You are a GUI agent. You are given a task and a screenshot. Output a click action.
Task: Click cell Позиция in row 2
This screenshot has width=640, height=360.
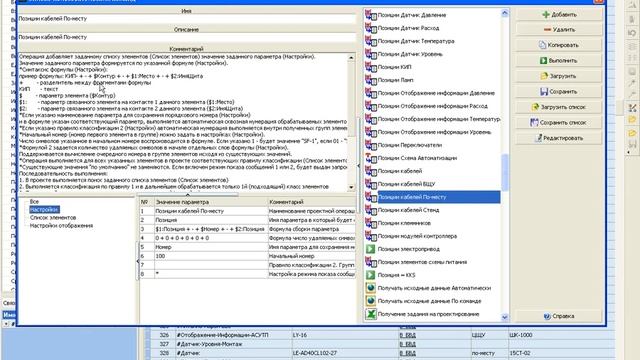pos(211,220)
